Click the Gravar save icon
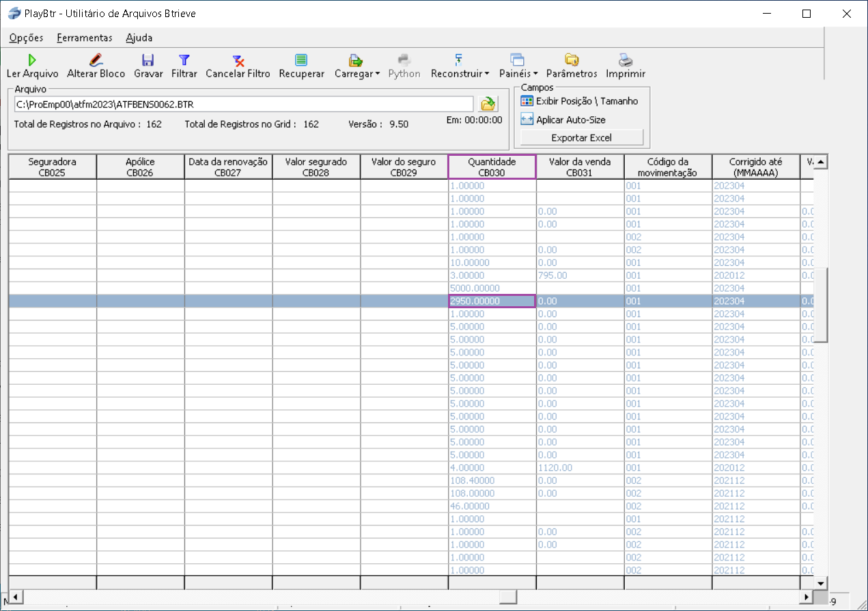 tap(148, 60)
